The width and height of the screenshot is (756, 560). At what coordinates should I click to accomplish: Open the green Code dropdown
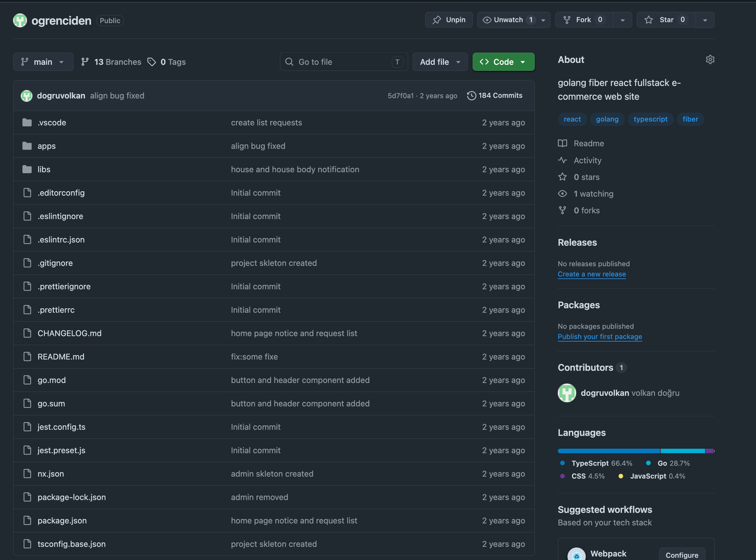pyautogui.click(x=504, y=62)
